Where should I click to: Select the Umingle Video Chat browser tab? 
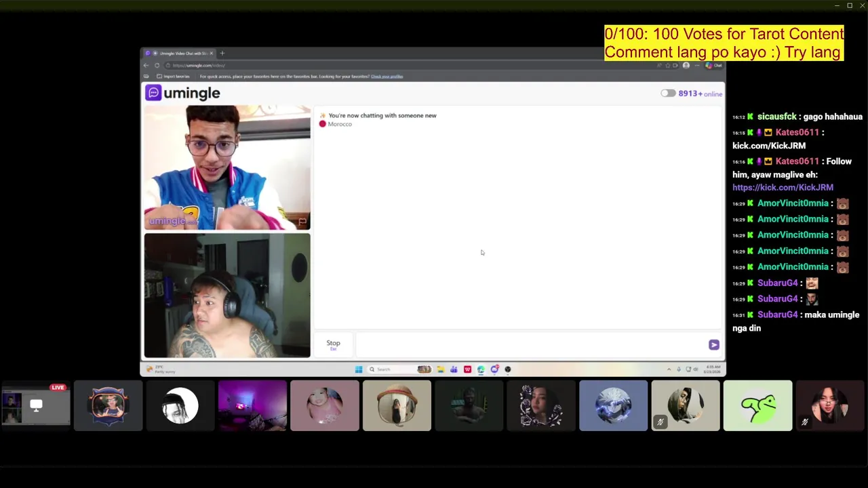pyautogui.click(x=178, y=53)
